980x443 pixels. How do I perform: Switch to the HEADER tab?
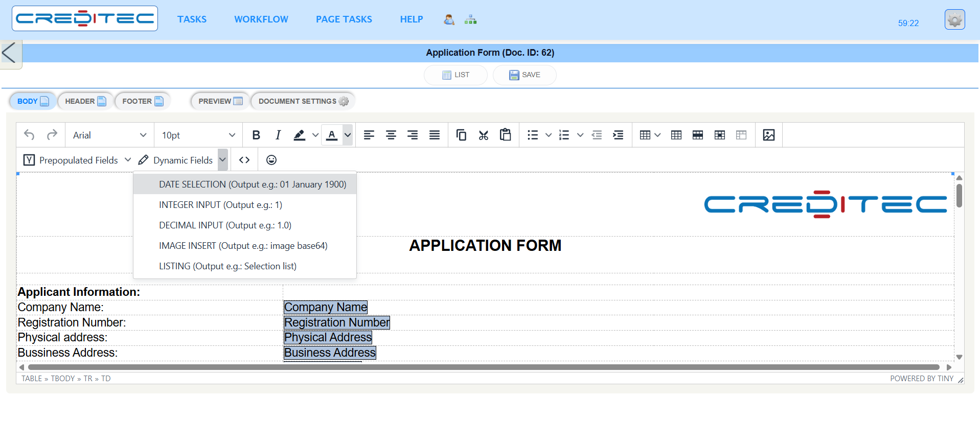[x=85, y=101]
